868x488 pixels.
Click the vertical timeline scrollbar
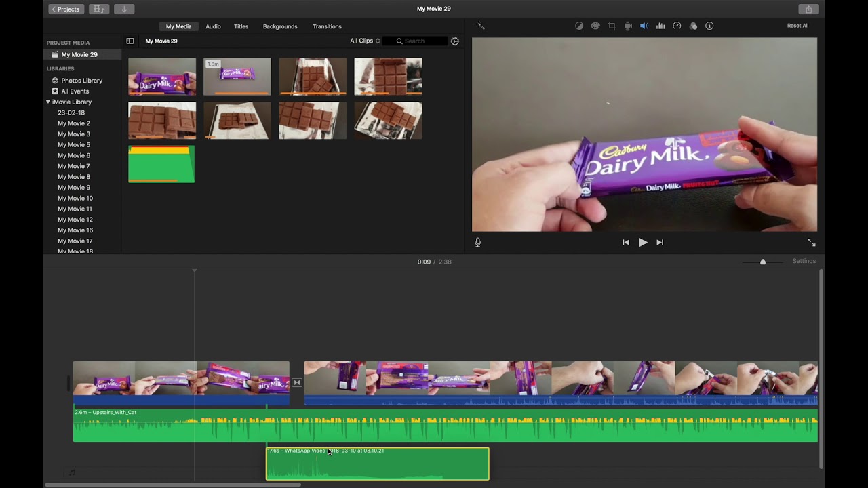[821, 369]
